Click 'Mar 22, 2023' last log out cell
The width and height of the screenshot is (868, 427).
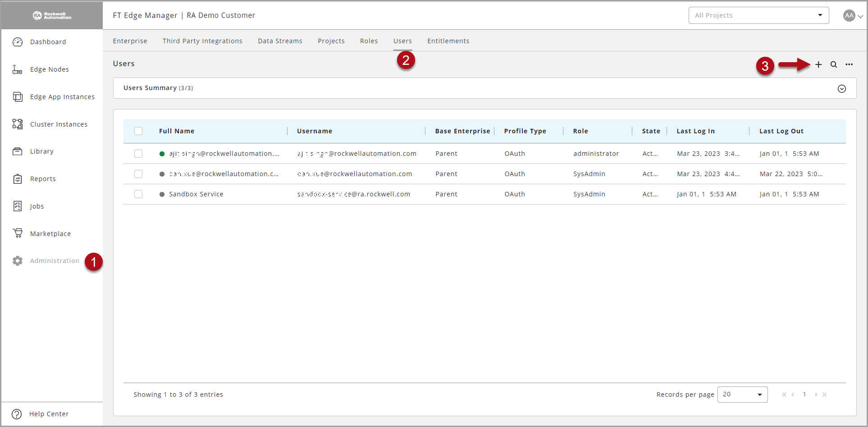click(791, 174)
